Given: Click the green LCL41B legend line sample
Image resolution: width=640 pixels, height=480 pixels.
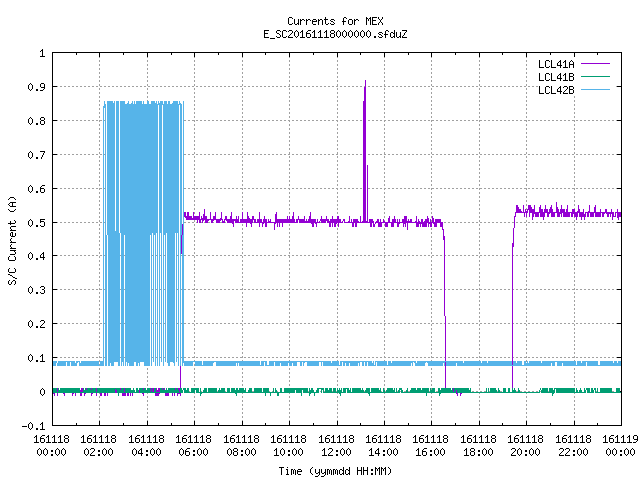Looking at the screenshot, I should point(596,76).
